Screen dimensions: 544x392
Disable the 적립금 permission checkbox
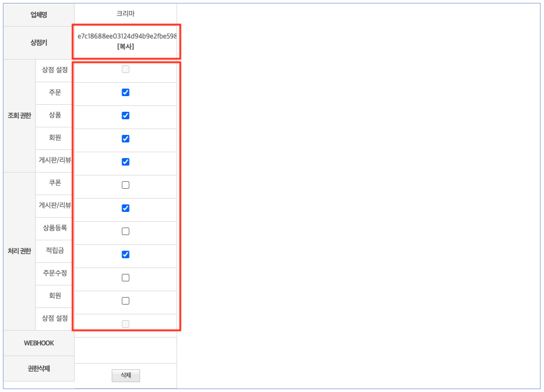(x=126, y=255)
